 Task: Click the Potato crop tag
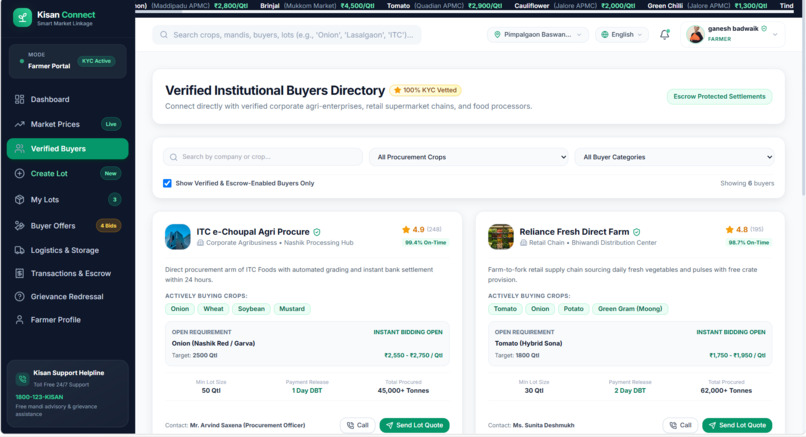[x=573, y=309]
